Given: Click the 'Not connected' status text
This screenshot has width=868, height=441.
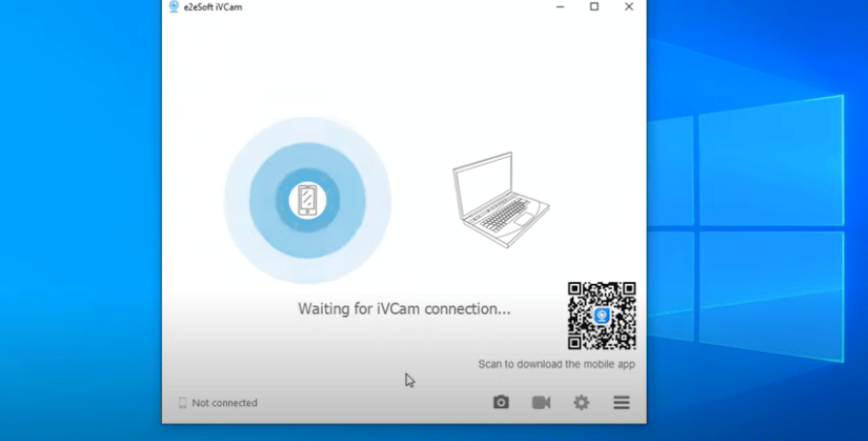Looking at the screenshot, I should tap(224, 403).
